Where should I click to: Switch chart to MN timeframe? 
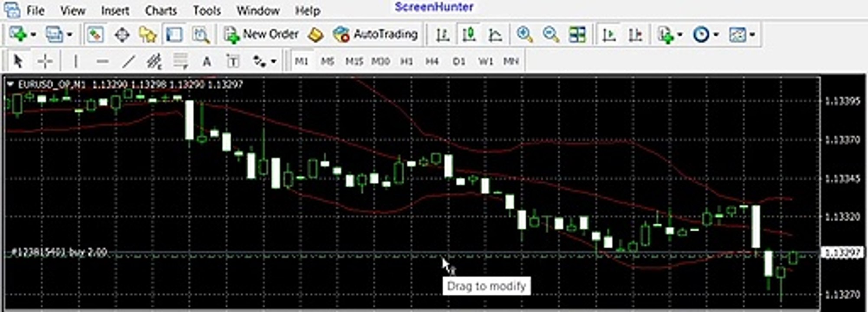tap(511, 62)
